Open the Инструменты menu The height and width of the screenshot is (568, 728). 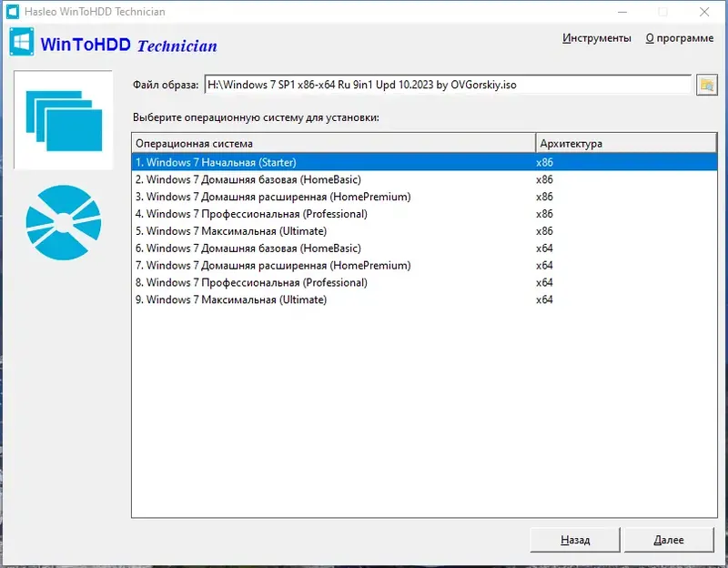click(597, 38)
